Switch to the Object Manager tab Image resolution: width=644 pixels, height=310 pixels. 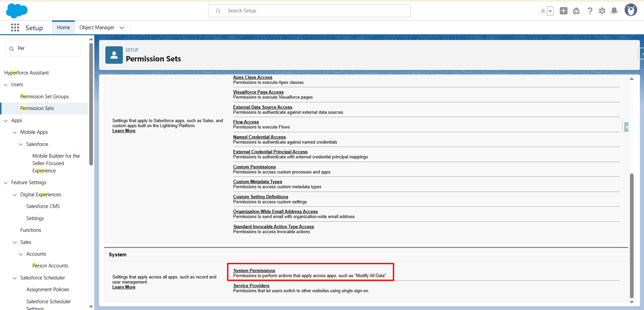click(97, 28)
